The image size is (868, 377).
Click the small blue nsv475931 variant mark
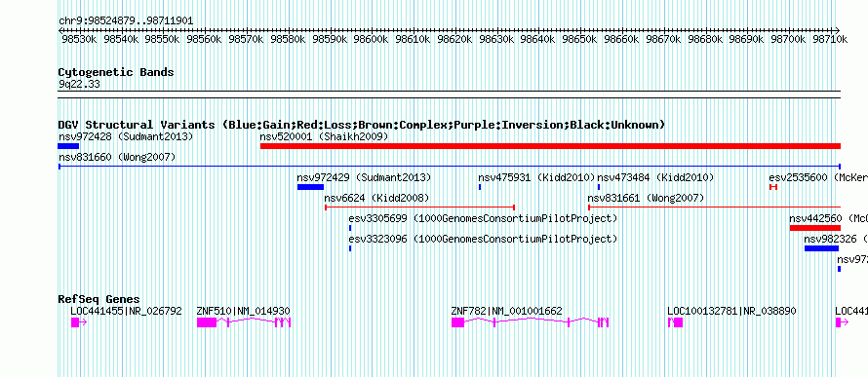point(480,187)
